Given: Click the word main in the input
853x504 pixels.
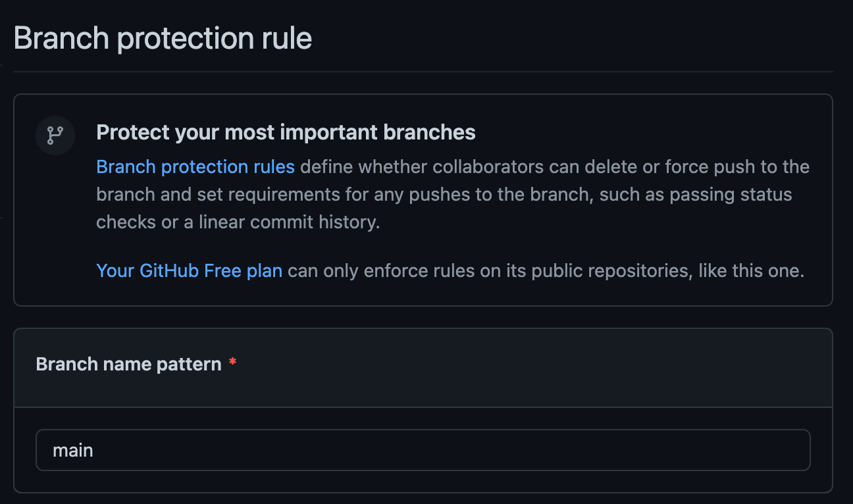Looking at the screenshot, I should coord(73,451).
